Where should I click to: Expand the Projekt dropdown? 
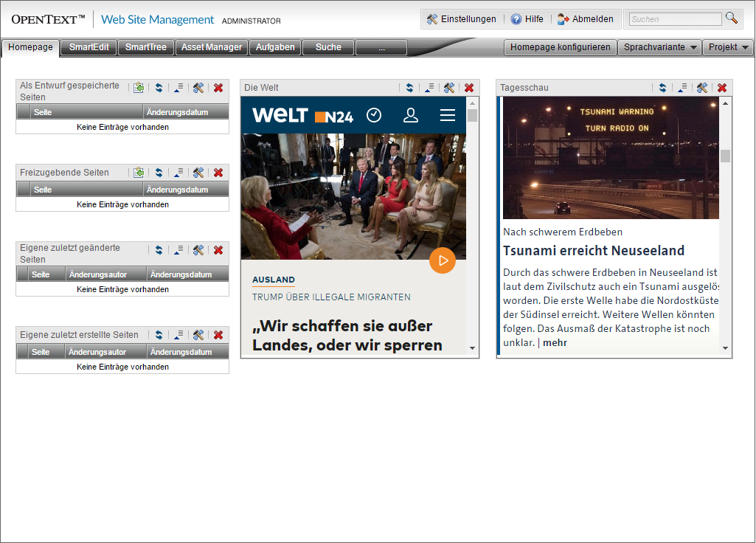pos(729,47)
